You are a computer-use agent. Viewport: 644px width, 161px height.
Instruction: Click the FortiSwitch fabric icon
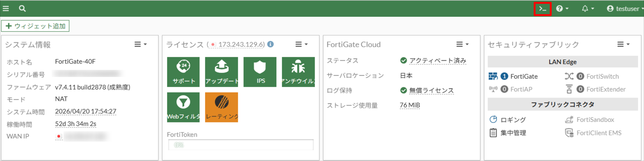(569, 76)
